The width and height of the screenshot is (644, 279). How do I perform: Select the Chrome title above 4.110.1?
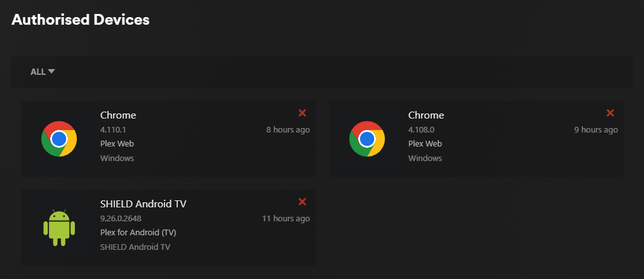tap(118, 115)
